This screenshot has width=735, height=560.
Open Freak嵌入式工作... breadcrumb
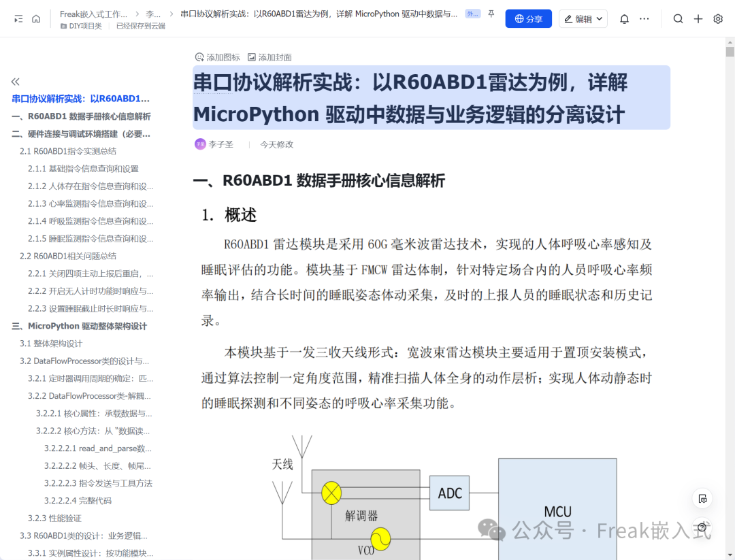click(93, 14)
